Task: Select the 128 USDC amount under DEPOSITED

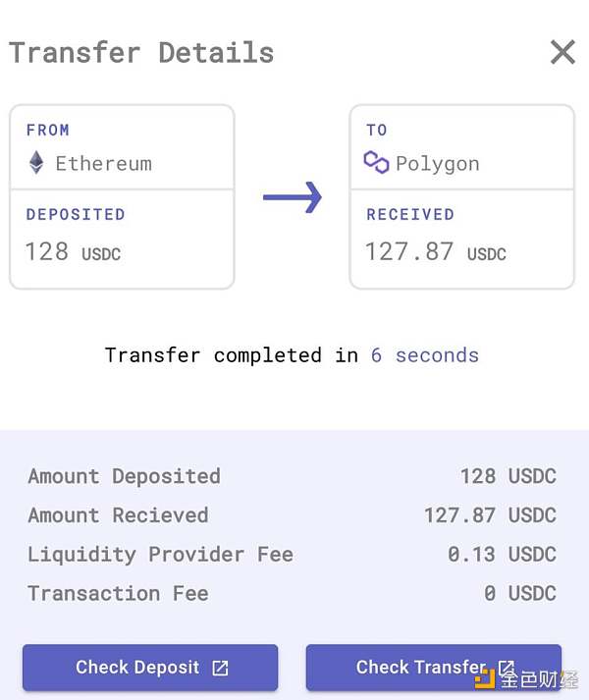Action: pyautogui.click(x=73, y=251)
